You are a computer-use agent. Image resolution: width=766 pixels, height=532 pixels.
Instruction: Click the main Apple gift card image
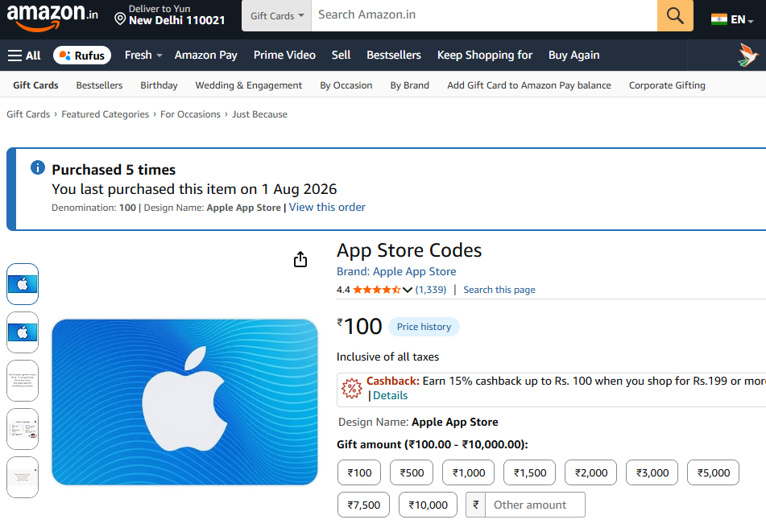(184, 402)
